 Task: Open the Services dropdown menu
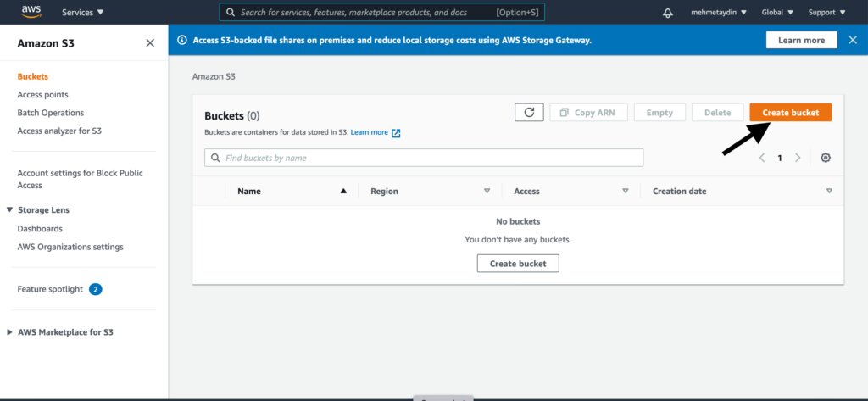pyautogui.click(x=82, y=12)
